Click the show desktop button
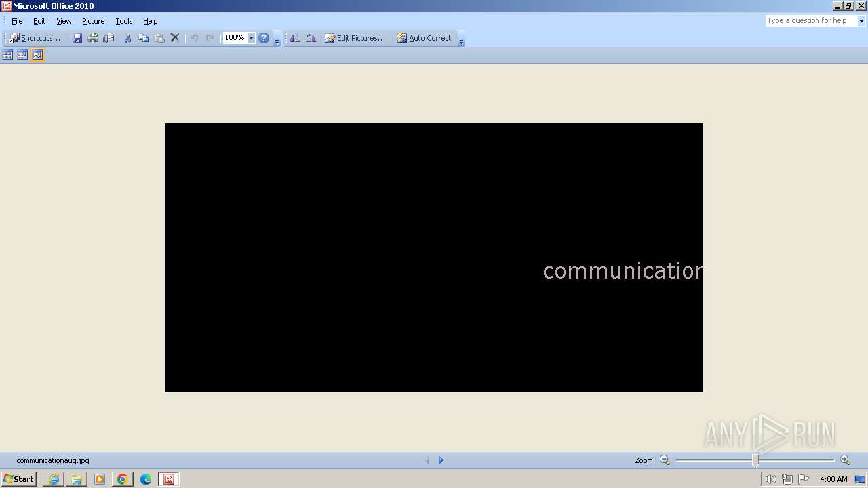The width and height of the screenshot is (868, 488). click(860, 479)
